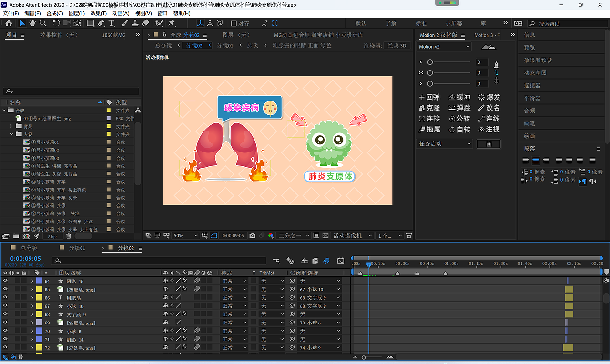Show channel and color management settings
This screenshot has height=364, width=610.
click(271, 235)
